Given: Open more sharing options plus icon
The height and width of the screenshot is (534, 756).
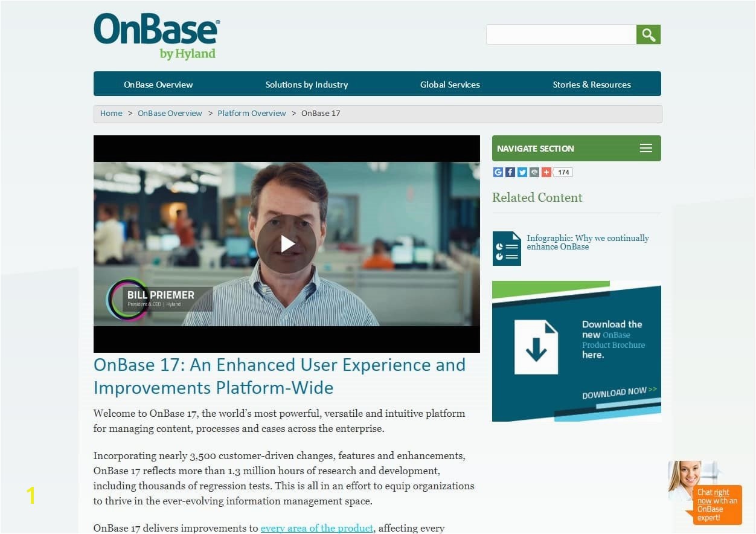Looking at the screenshot, I should coord(546,172).
